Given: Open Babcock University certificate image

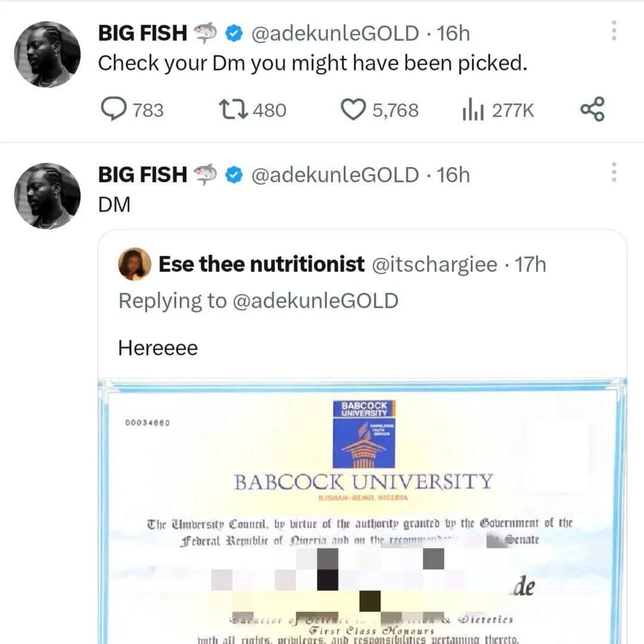Looking at the screenshot, I should click(363, 512).
